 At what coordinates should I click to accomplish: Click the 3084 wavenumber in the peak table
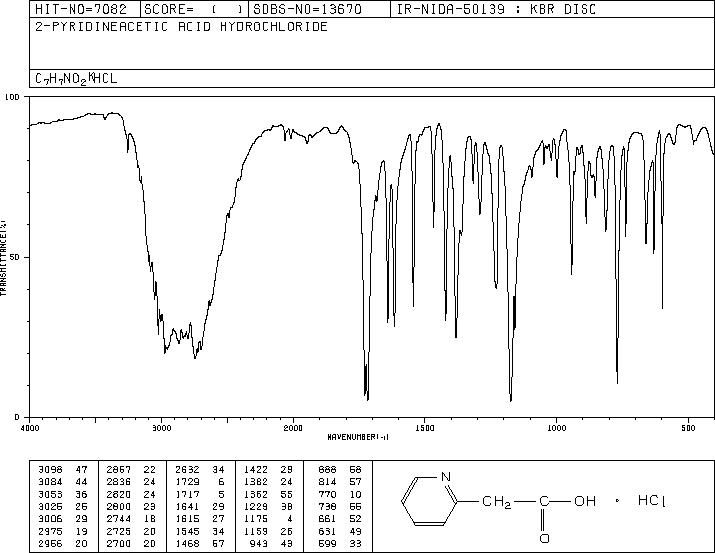coord(50,482)
